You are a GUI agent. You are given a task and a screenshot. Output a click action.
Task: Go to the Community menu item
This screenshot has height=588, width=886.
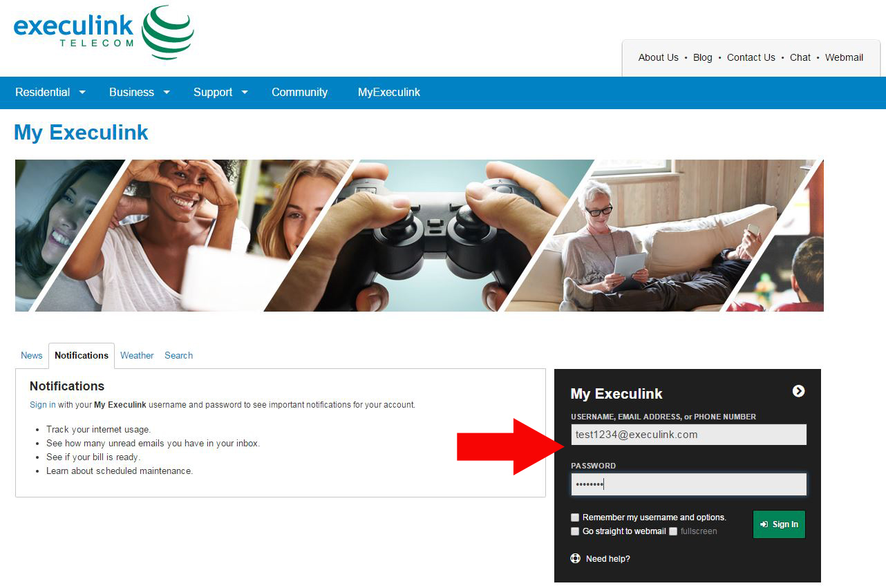[299, 92]
